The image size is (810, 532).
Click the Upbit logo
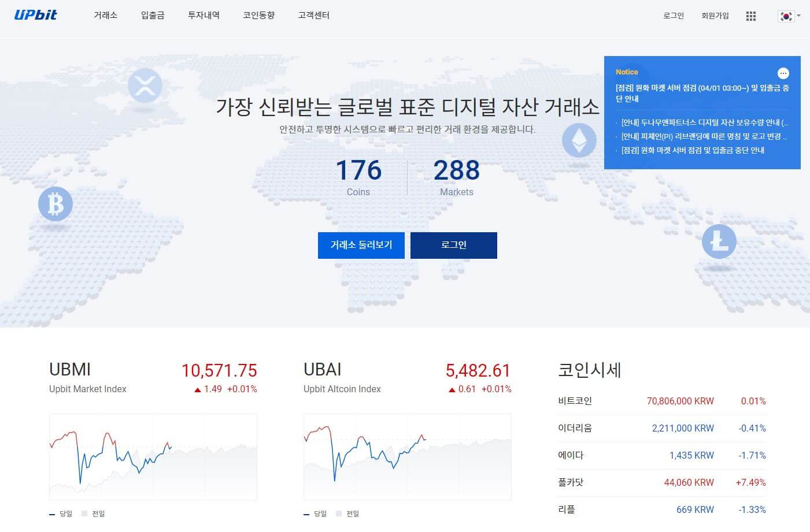[36, 15]
